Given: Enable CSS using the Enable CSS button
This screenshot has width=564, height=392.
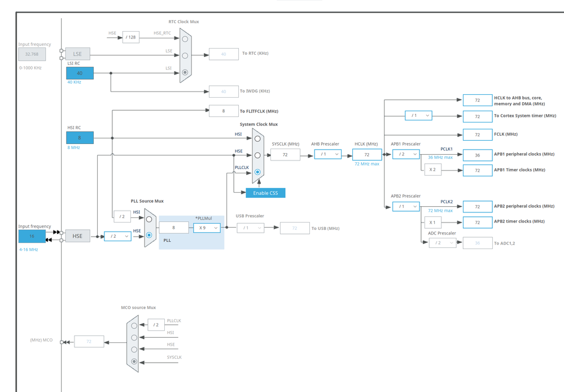Looking at the screenshot, I should 265,193.
